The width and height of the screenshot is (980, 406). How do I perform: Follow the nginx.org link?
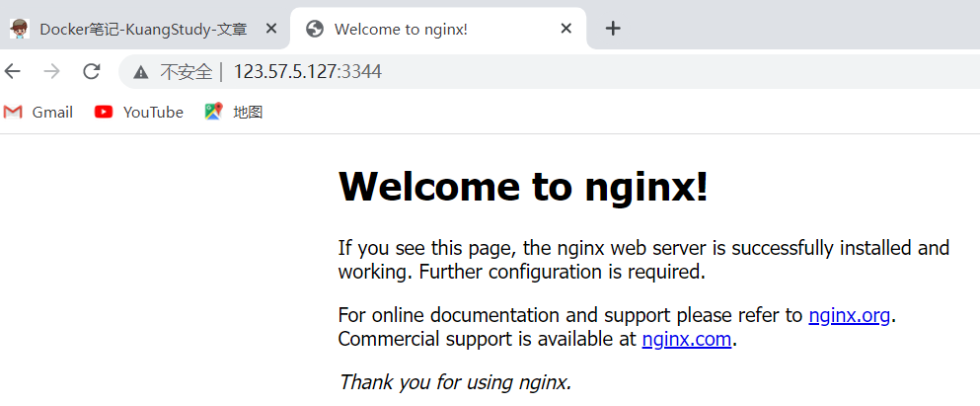pos(849,315)
